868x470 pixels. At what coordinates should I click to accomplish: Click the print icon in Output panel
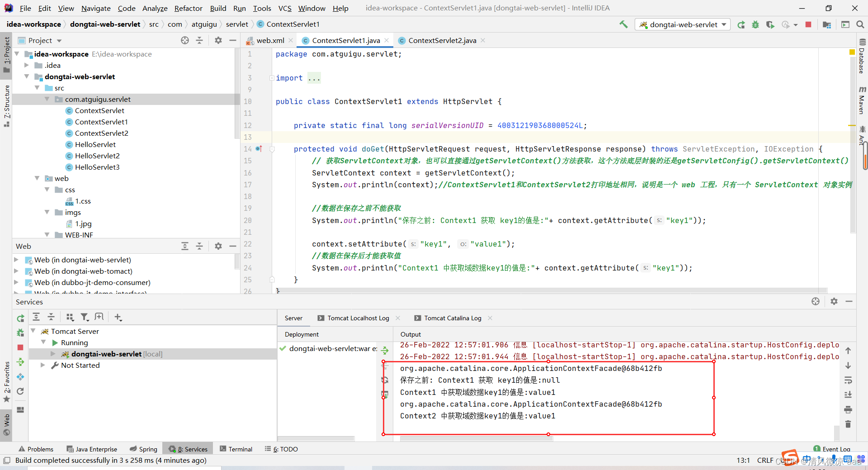pyautogui.click(x=848, y=409)
